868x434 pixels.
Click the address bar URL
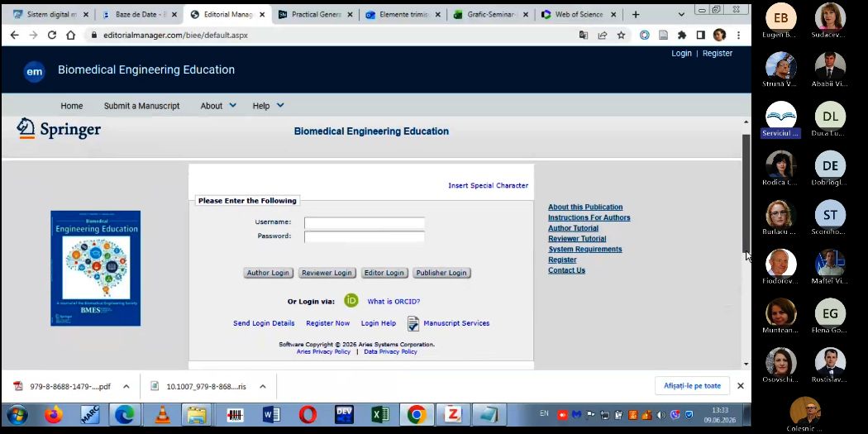click(175, 35)
